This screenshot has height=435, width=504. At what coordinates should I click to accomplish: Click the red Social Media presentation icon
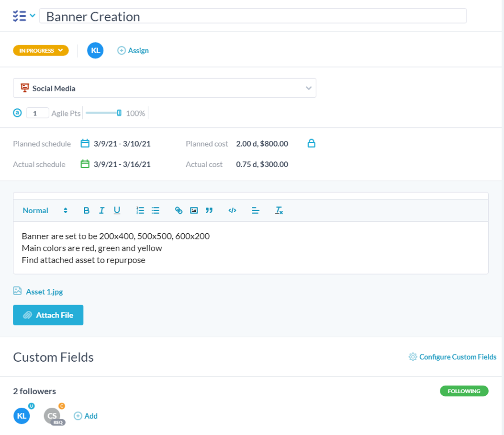click(x=25, y=88)
